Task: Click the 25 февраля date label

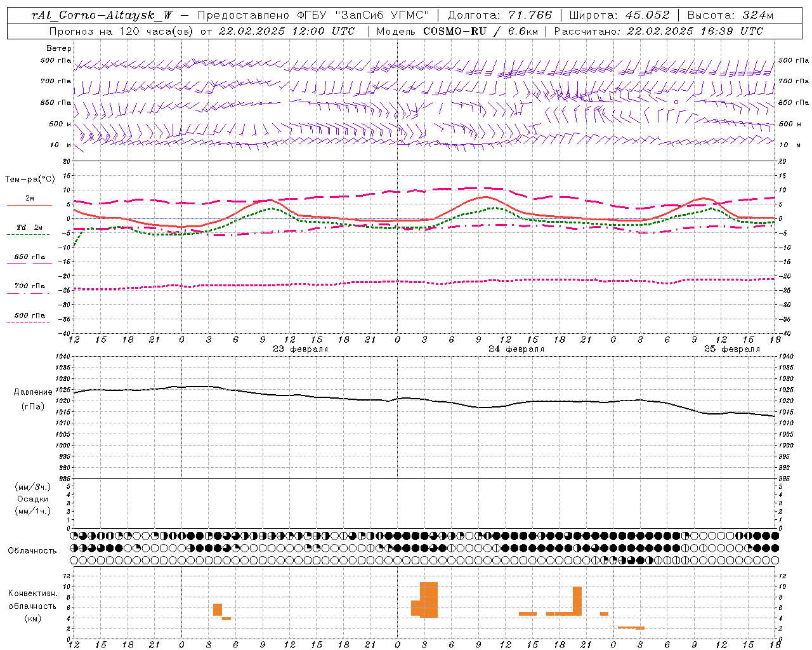Action: click(x=732, y=349)
